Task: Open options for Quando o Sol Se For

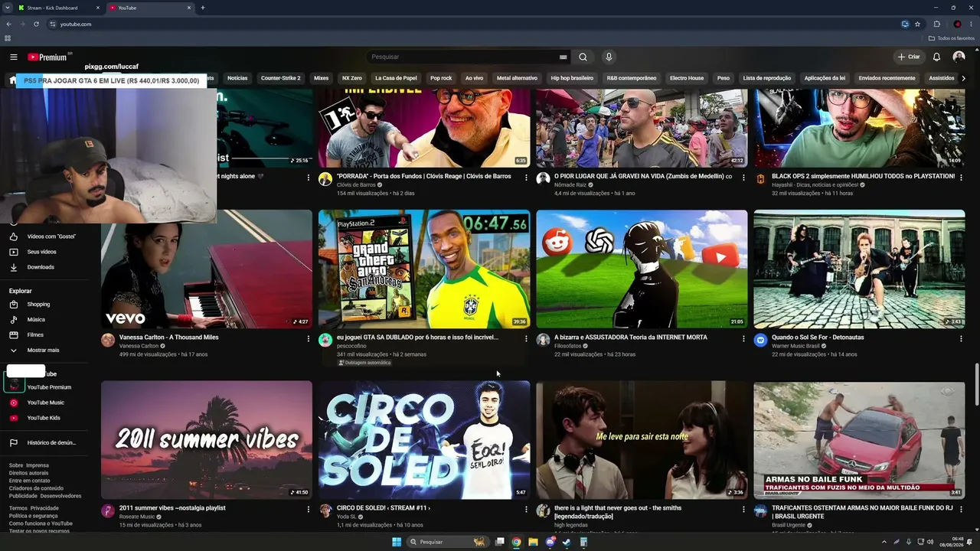Action: (961, 338)
